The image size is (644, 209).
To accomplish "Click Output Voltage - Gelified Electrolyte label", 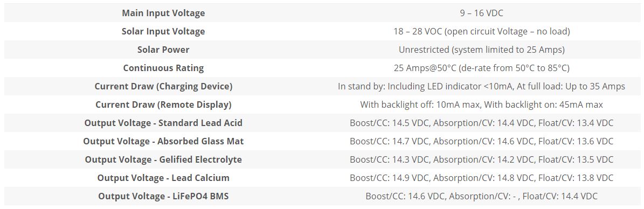I will click(x=163, y=159).
